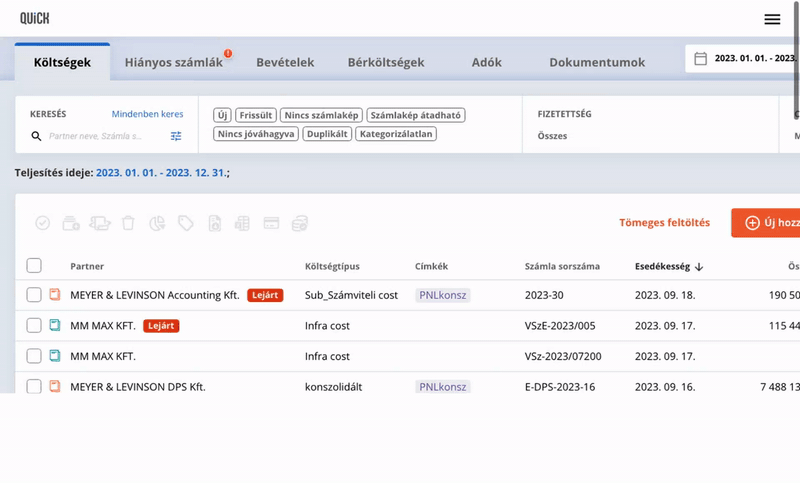Check the VSzE-2023/005 invoice row
800x483 pixels.
(34, 325)
